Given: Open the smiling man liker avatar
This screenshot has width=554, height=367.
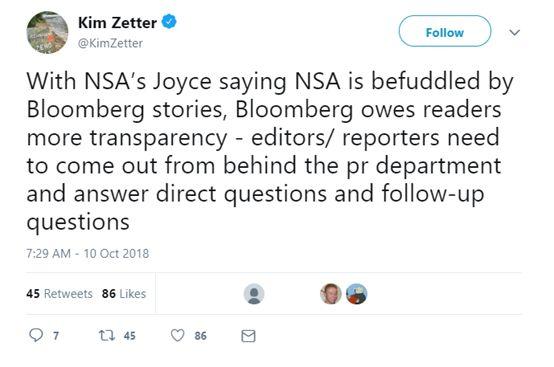Looking at the screenshot, I should pos(331,294).
